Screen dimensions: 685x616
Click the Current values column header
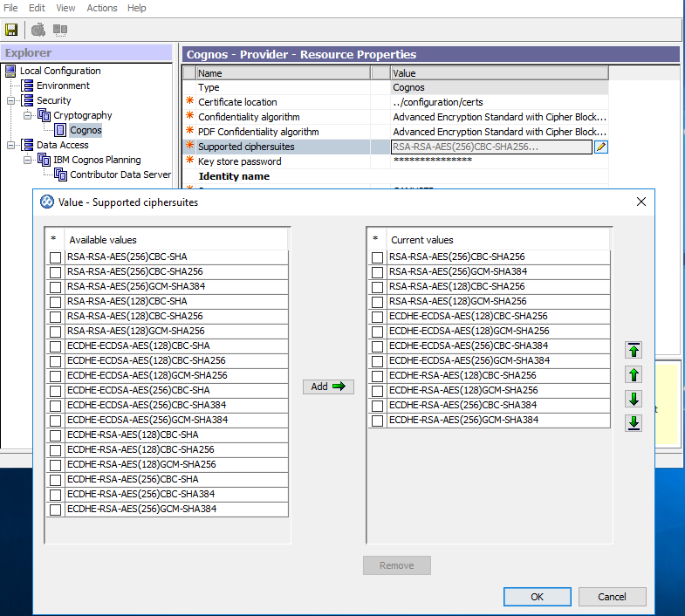click(x=498, y=240)
